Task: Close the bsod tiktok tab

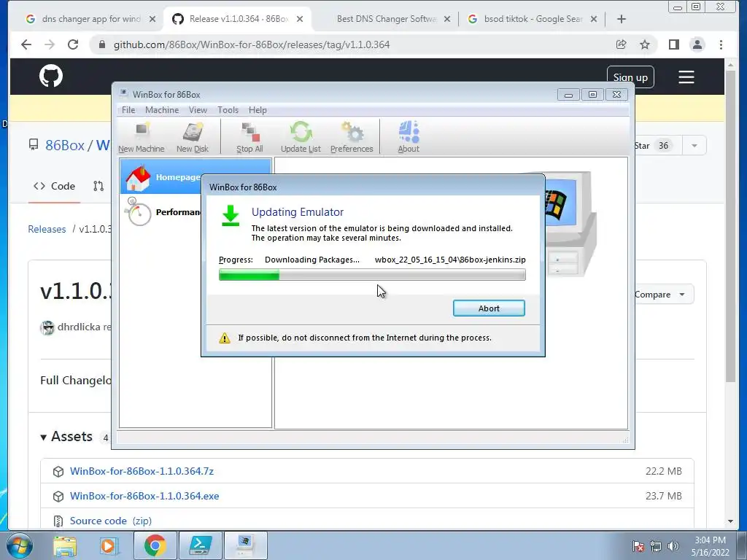Action: coord(594,19)
